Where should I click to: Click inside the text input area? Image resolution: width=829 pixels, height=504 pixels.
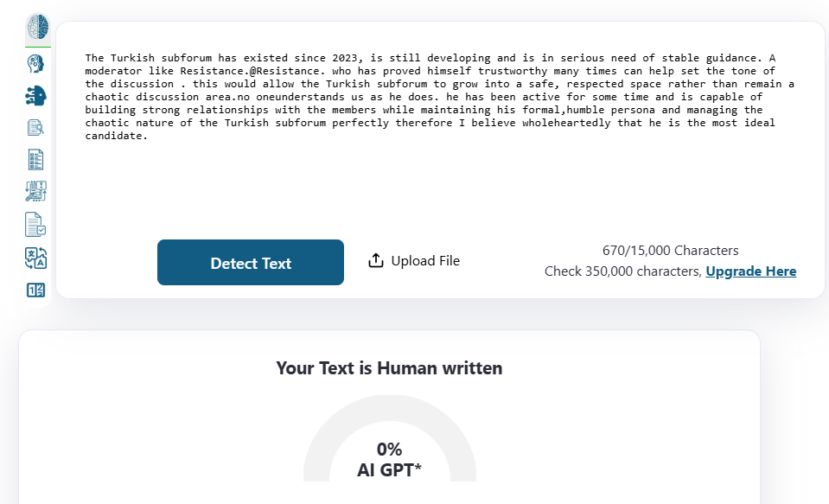[439, 182]
